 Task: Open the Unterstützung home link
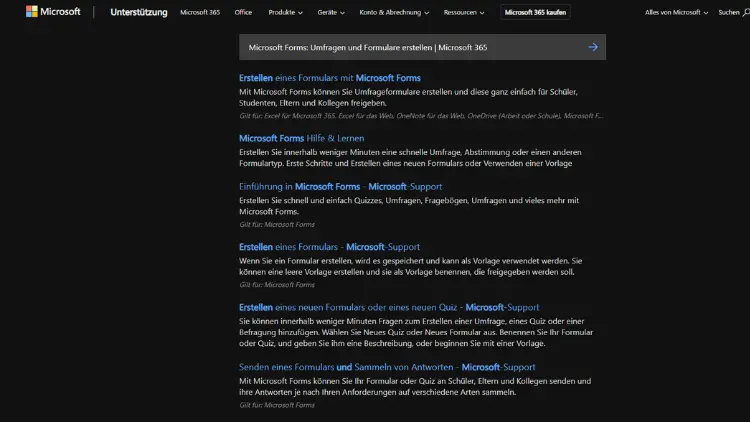pos(139,12)
